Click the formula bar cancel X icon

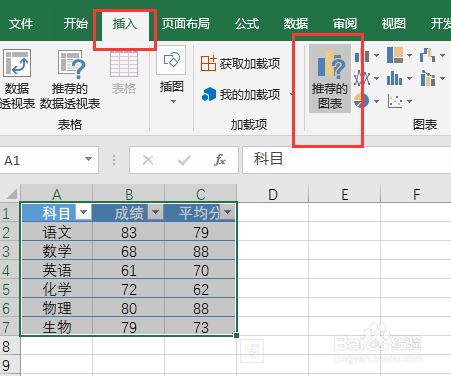[148, 160]
